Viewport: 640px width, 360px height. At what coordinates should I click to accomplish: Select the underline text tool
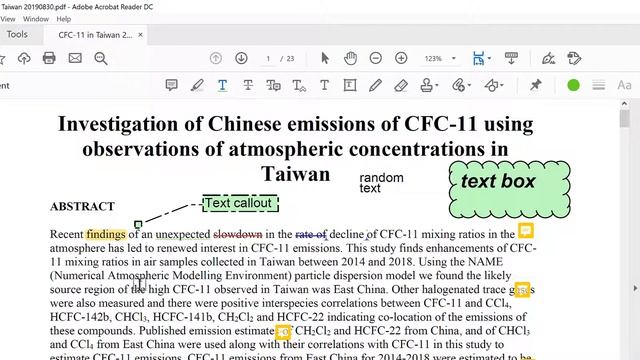click(222, 85)
